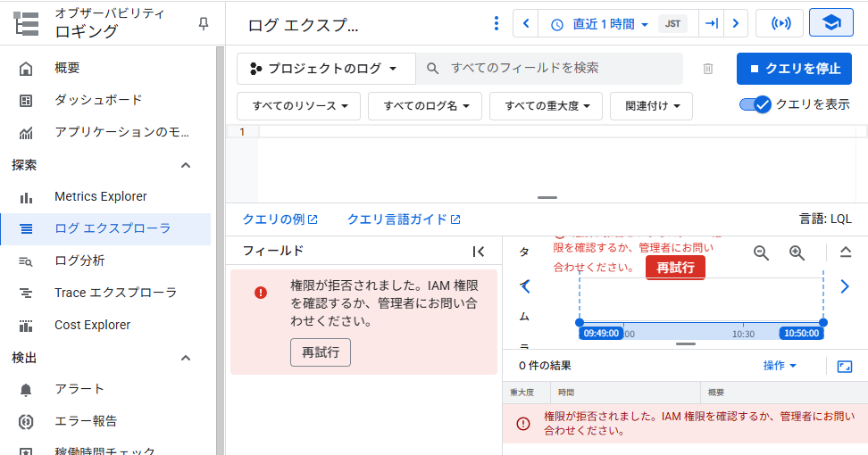Open ログ分析 page
Image resolution: width=868 pixels, height=455 pixels.
(x=79, y=261)
